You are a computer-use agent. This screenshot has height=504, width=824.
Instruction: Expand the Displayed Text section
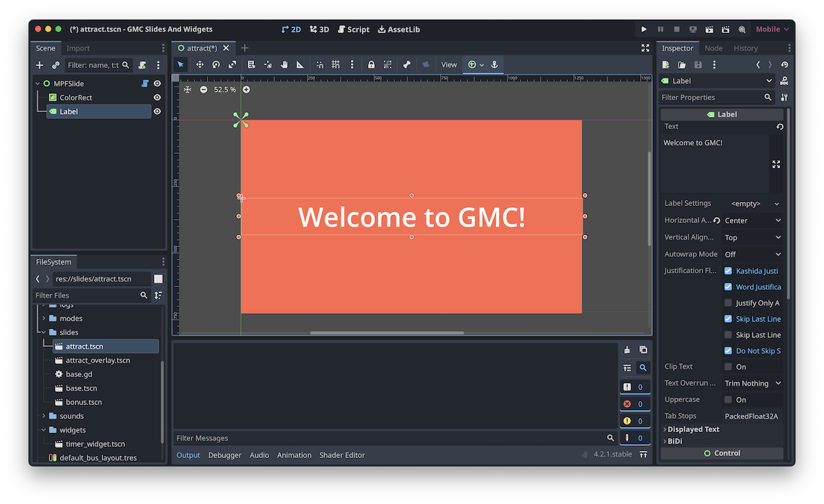coord(693,429)
